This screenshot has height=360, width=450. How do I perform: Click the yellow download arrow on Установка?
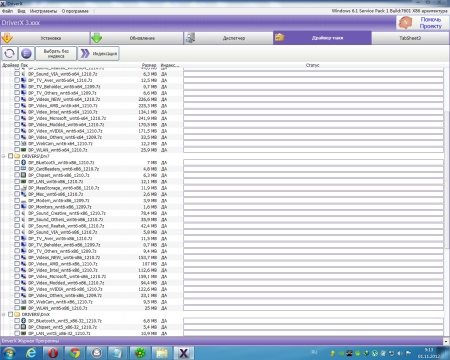point(7,38)
